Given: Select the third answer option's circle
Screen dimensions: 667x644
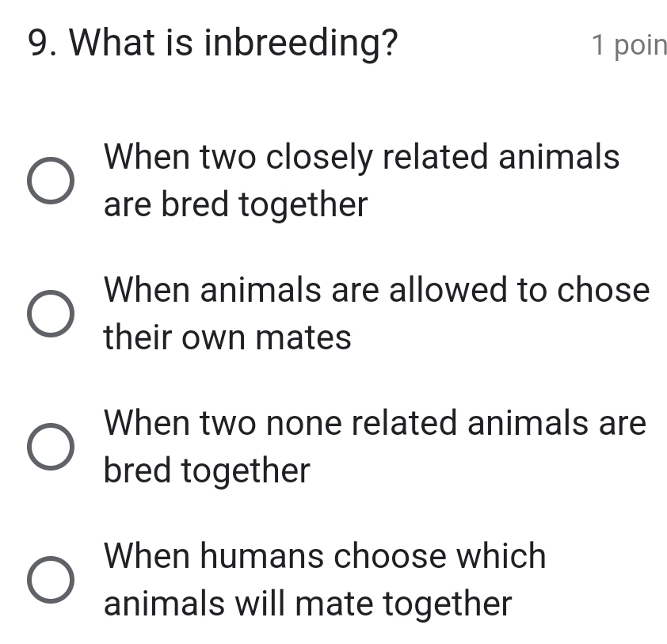Looking at the screenshot, I should click(52, 447).
